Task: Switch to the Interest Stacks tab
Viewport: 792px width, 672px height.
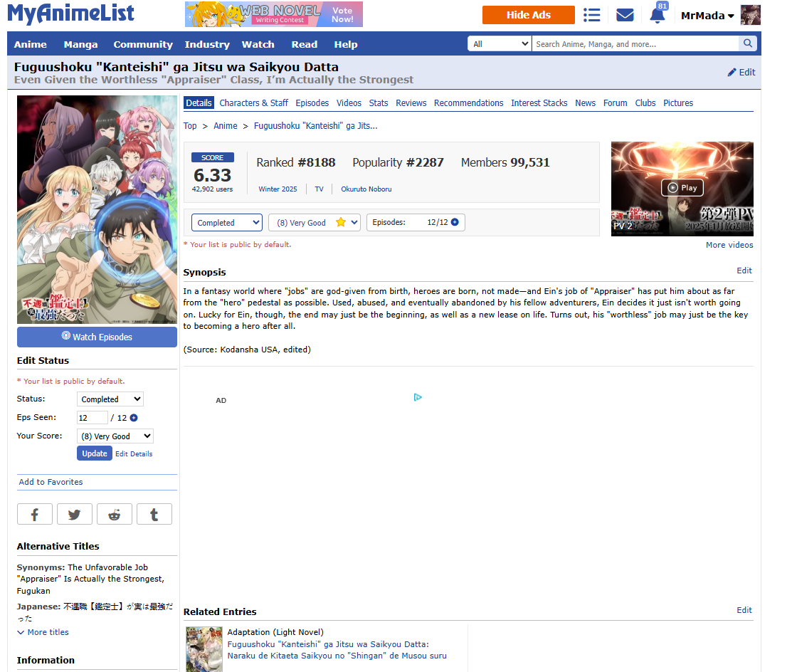Action: (x=539, y=103)
